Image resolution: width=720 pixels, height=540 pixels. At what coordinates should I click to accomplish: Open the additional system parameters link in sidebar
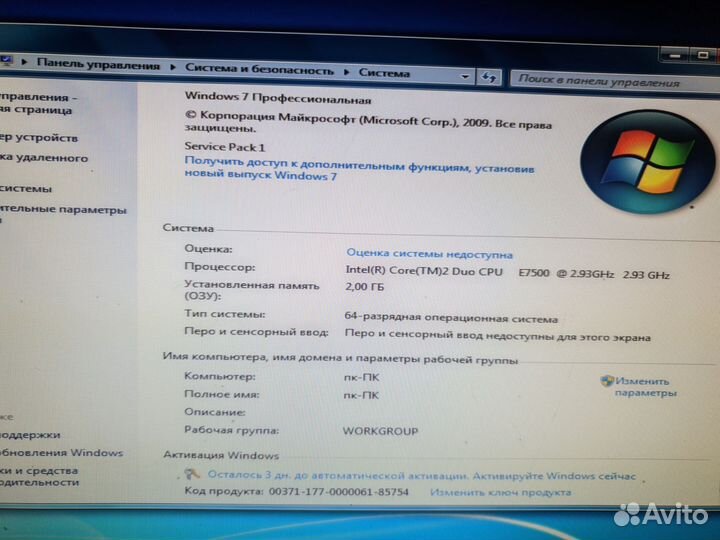[x=63, y=211]
